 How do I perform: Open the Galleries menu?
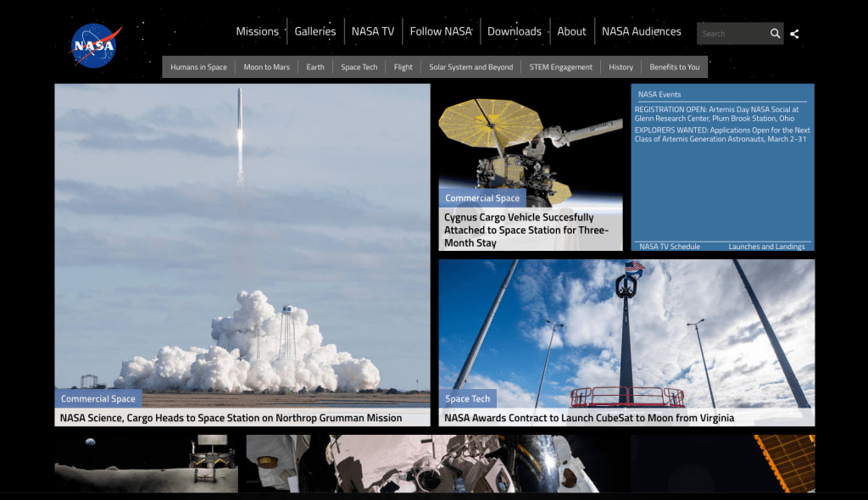(x=315, y=31)
